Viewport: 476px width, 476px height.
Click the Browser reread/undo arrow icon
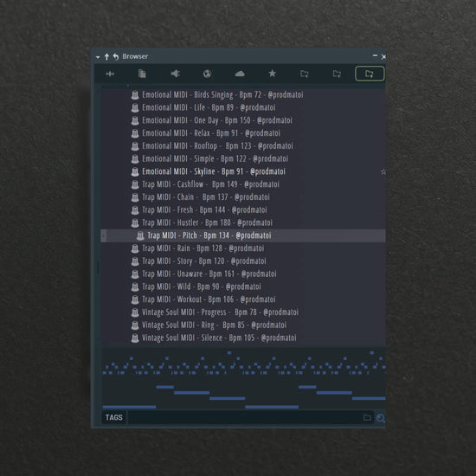116,57
